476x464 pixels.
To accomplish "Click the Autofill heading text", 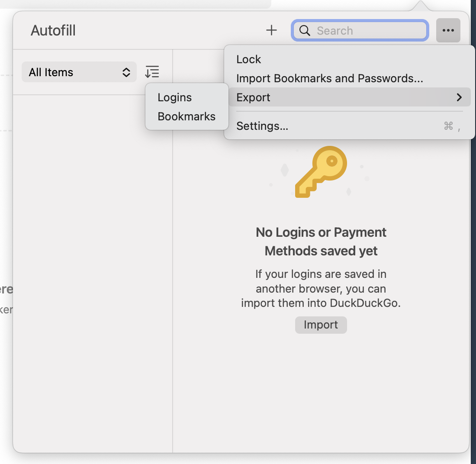I will coord(53,30).
